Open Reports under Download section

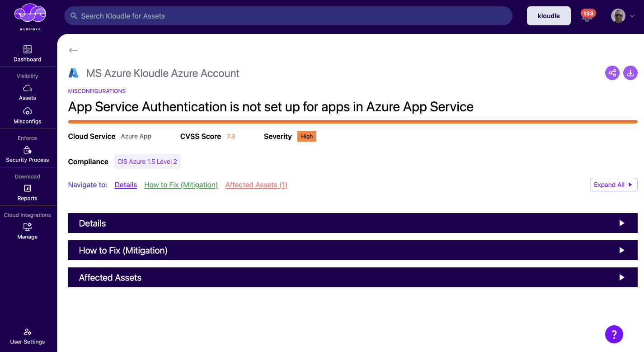point(27,192)
